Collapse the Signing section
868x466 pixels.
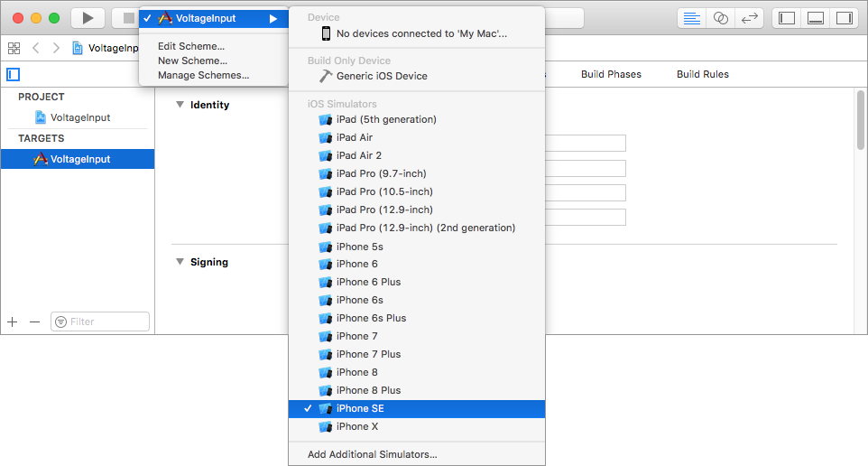click(x=180, y=262)
